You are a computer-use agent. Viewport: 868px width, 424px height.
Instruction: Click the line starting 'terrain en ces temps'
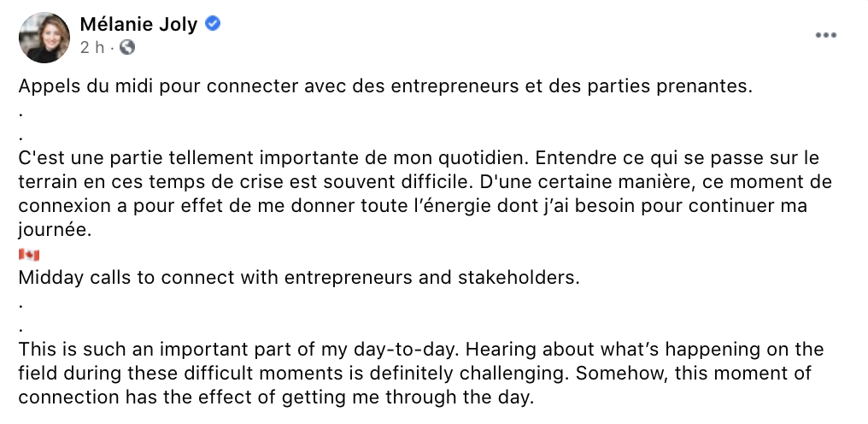coord(425,182)
